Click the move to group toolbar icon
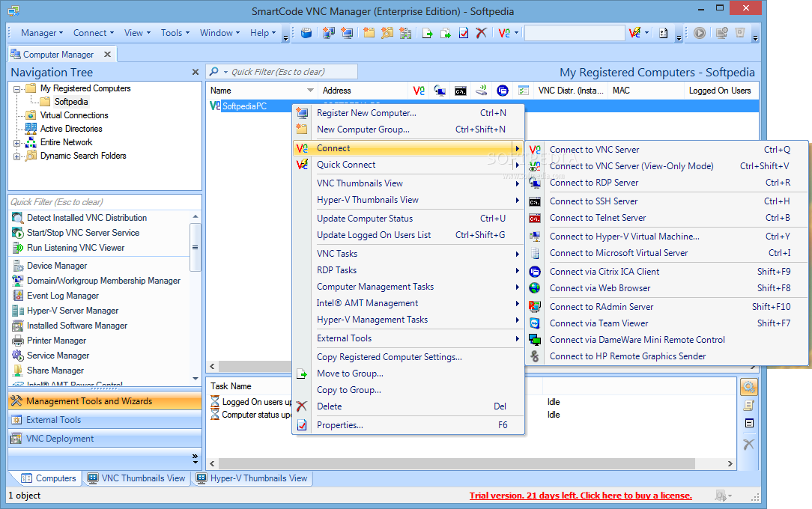The image size is (812, 509). click(x=427, y=33)
